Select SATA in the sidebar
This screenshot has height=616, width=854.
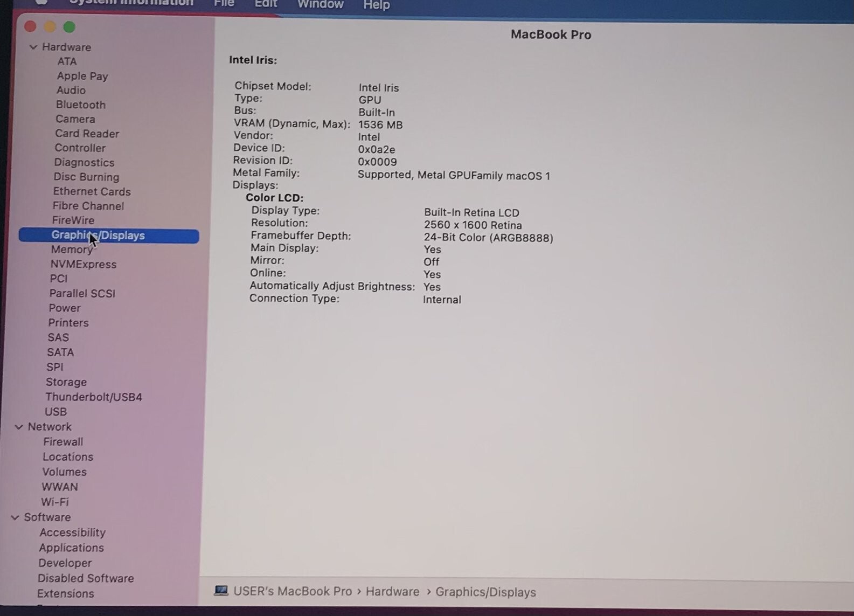tap(60, 352)
